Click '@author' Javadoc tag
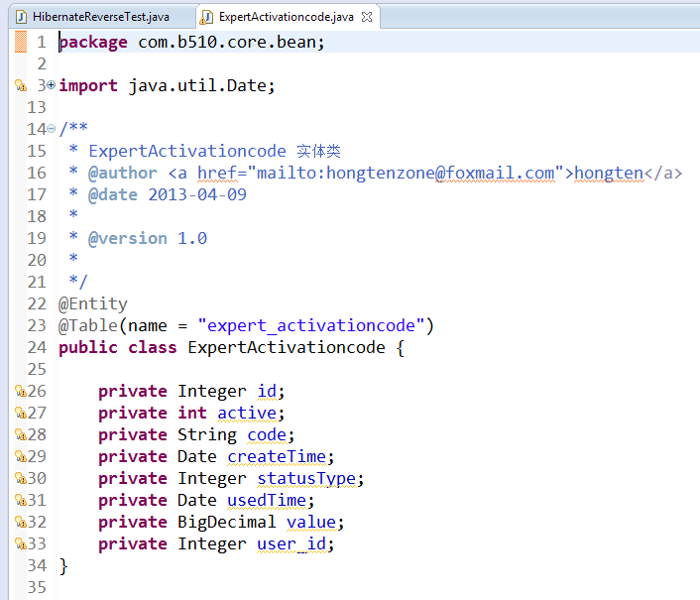700x600 pixels. (123, 173)
